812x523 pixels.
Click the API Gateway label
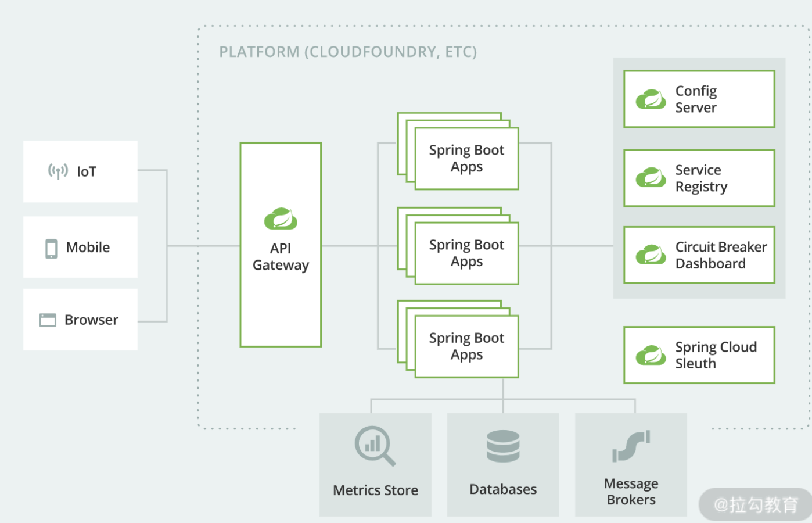[x=281, y=257]
